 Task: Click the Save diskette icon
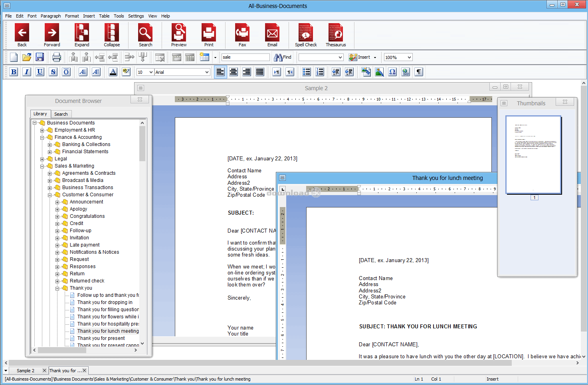tap(40, 57)
